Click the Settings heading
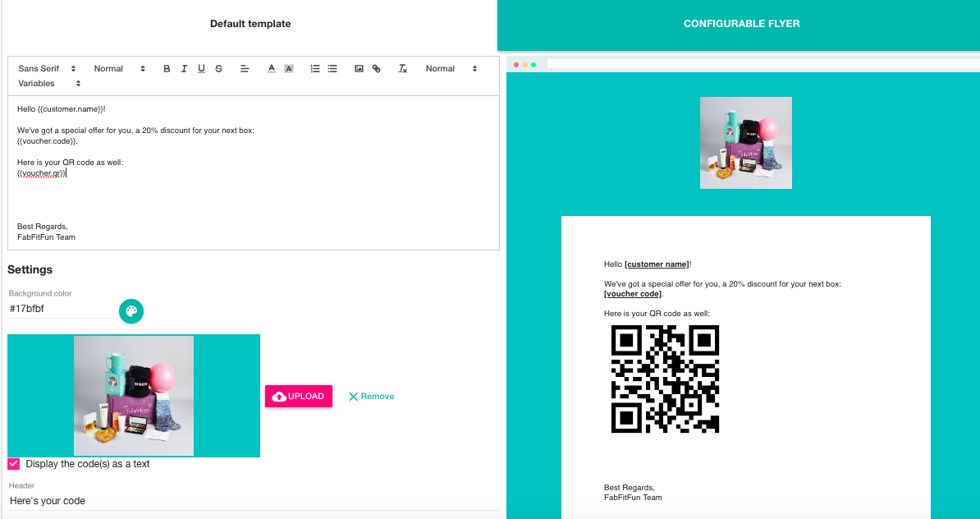980x519 pixels. coord(30,269)
